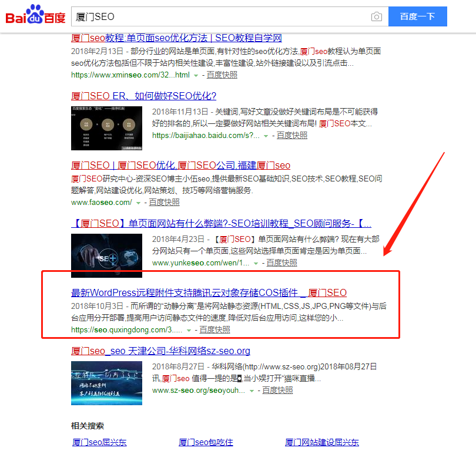
Task: Select snippet text starting 2018年10月3日
Action: click(x=229, y=312)
